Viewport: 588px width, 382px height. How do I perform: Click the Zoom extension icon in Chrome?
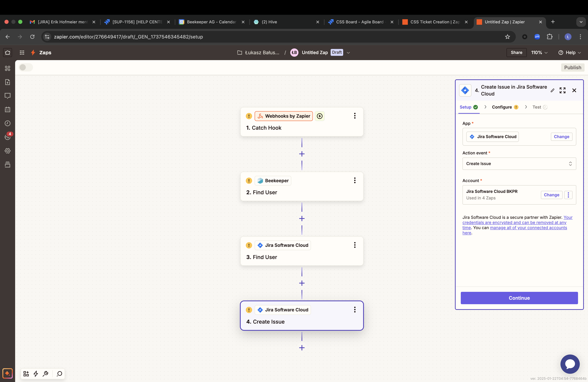[537, 37]
